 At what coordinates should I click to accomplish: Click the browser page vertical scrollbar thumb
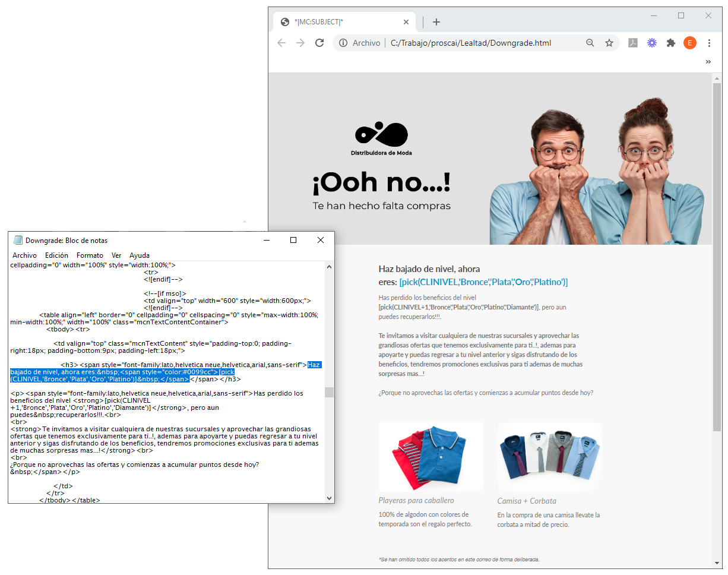(x=717, y=257)
